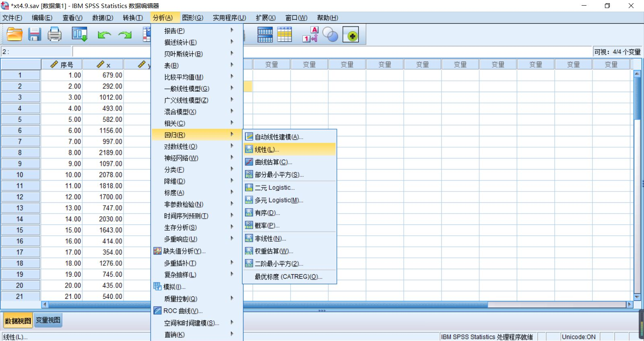Expand the 降维(D) submenu
This screenshot has width=644, height=341.
click(197, 181)
